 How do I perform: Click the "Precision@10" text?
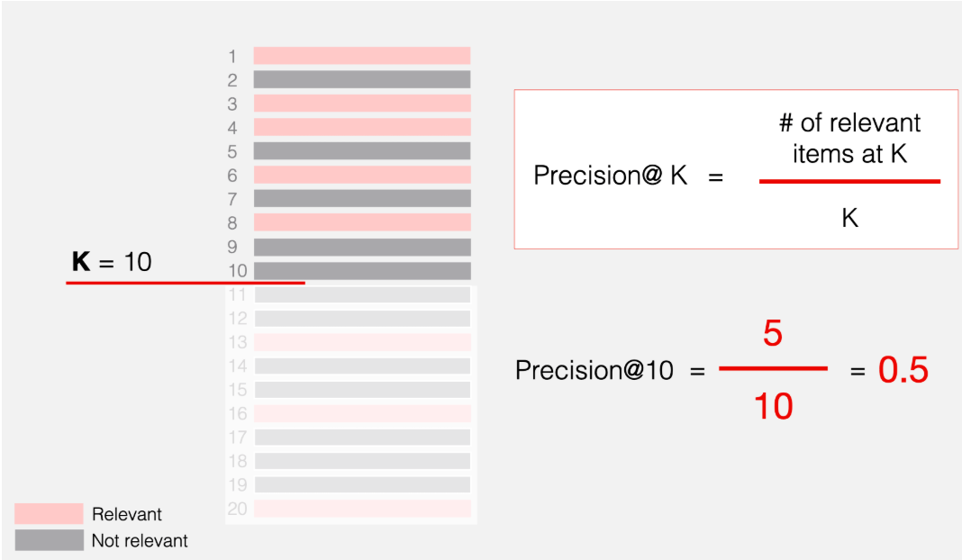point(594,370)
